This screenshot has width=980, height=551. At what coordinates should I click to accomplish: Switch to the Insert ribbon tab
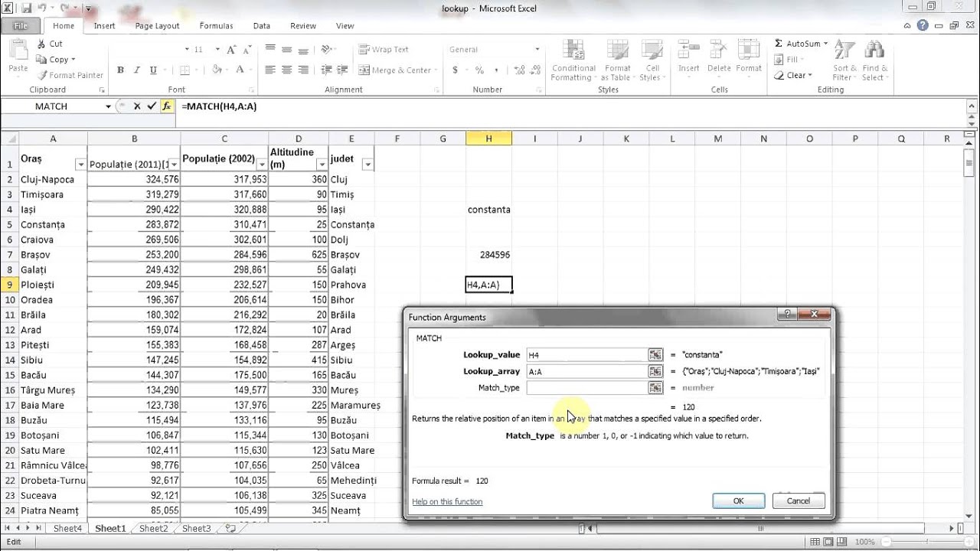click(x=104, y=25)
